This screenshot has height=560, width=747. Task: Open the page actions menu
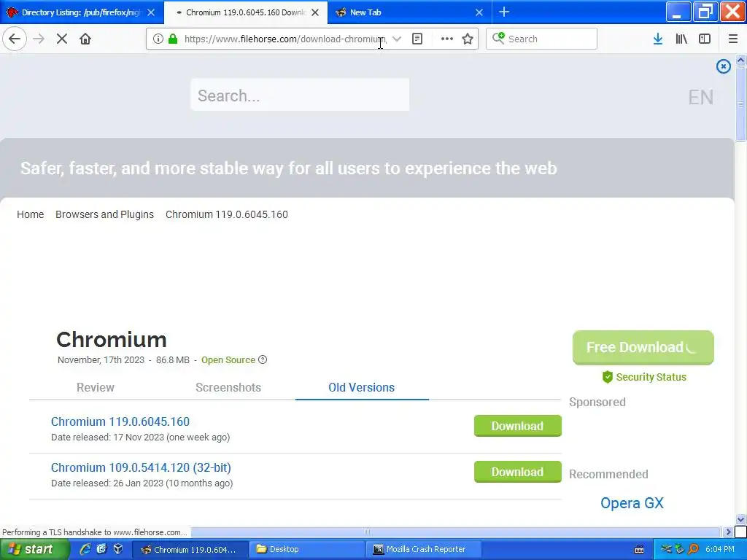tap(447, 39)
